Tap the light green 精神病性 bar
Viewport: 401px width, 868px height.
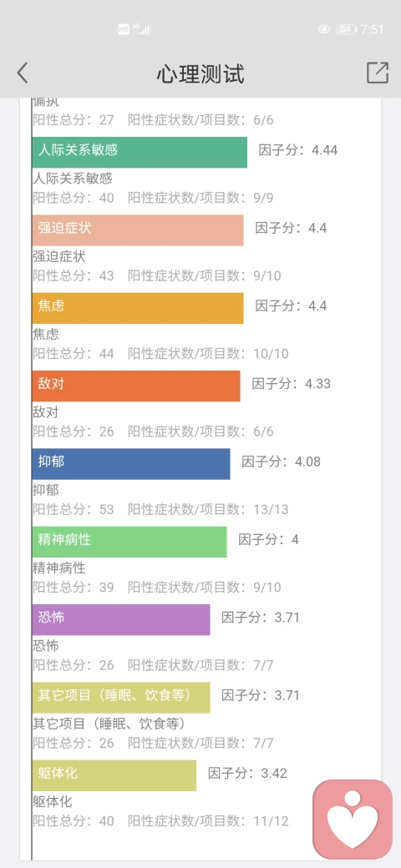[129, 542]
